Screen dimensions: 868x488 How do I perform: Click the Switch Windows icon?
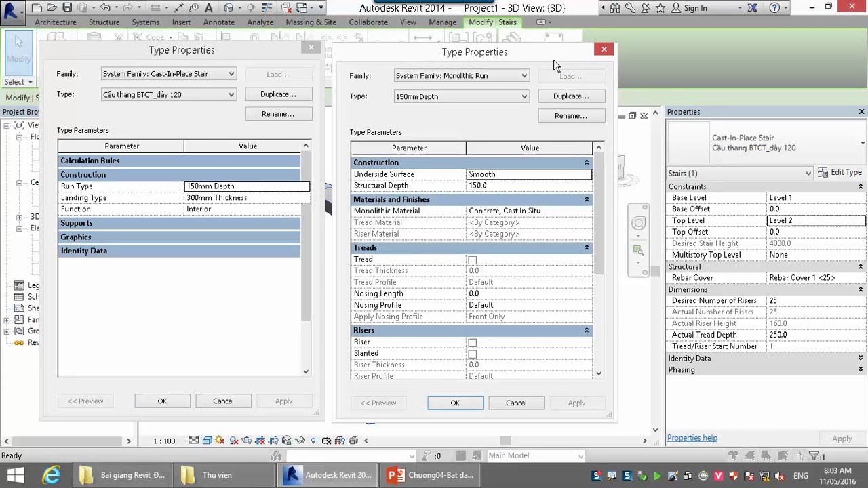click(x=302, y=8)
